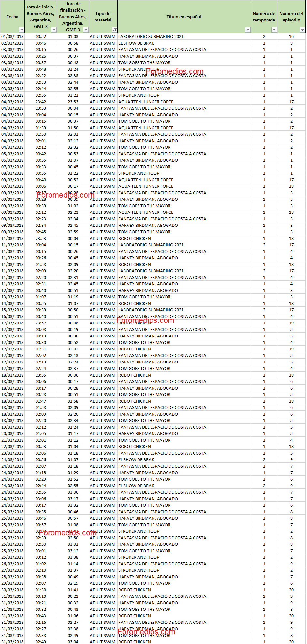Click TOM GOES TO THE MAYOR in 13/03/2018 row

144,297
